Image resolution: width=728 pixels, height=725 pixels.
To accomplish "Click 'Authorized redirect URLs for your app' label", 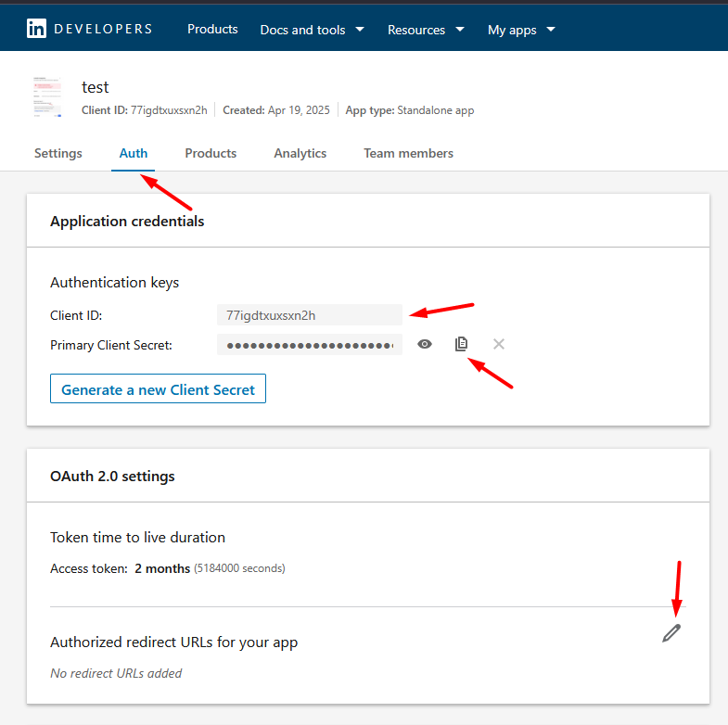I will [x=173, y=642].
